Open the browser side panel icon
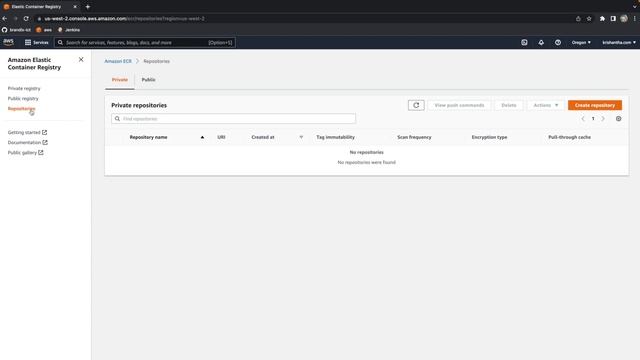The image size is (640, 360). coord(613,19)
